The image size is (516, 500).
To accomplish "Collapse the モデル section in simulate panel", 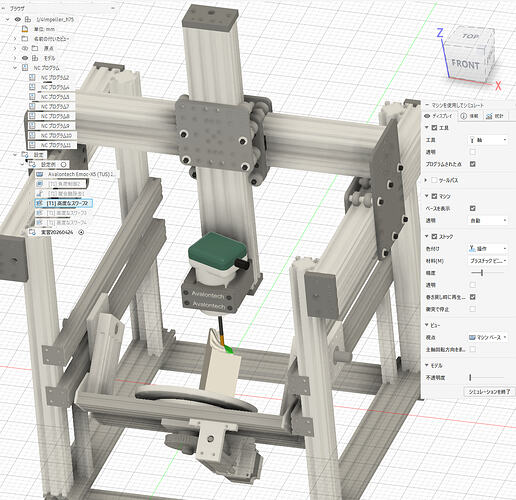I will [x=427, y=365].
